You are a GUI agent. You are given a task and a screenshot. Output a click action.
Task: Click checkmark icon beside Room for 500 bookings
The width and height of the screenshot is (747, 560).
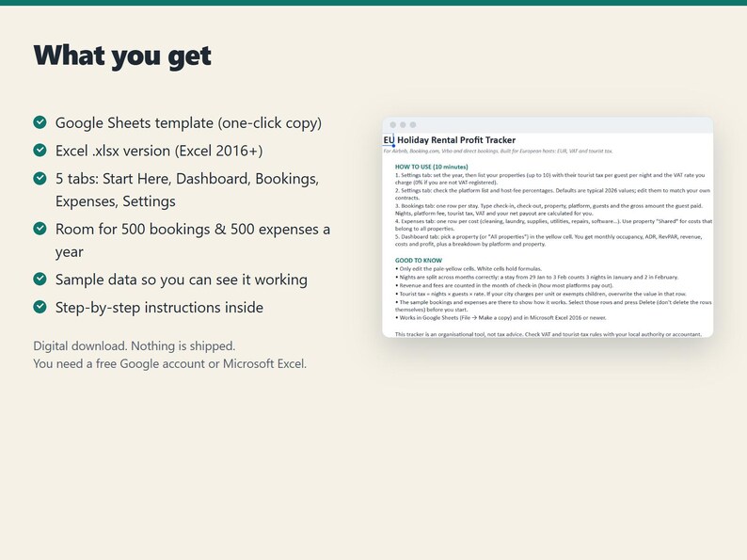[40, 229]
